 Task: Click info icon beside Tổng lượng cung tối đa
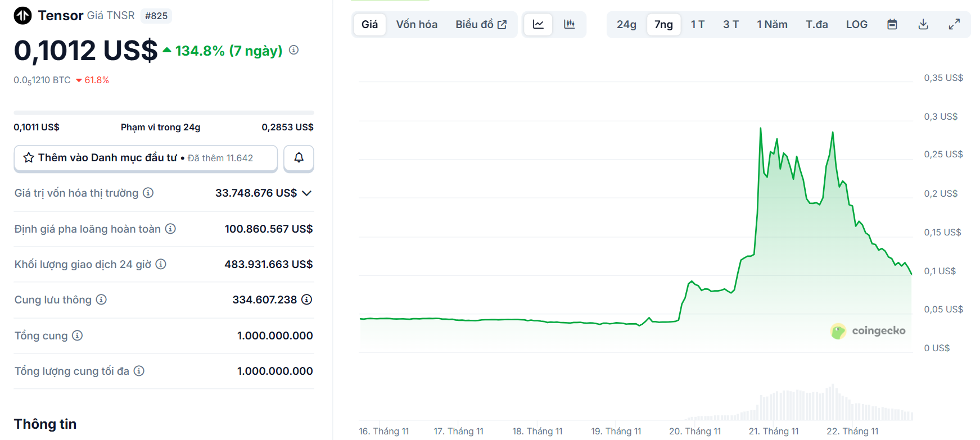[x=139, y=371]
